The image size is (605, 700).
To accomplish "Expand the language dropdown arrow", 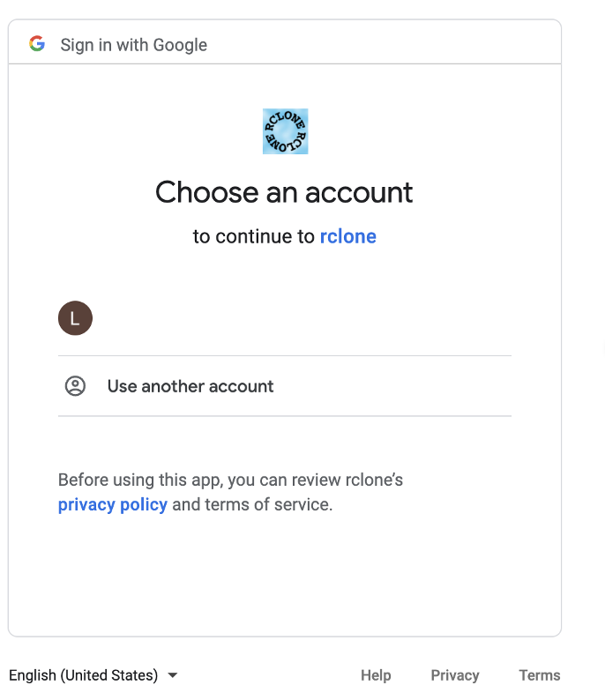I will click(x=172, y=675).
